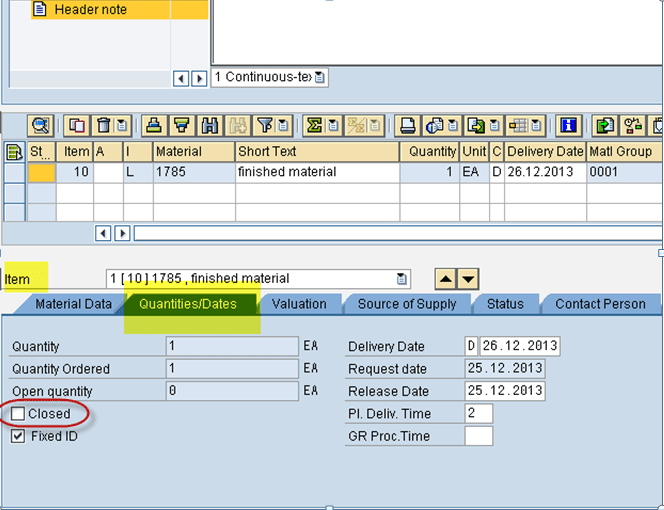The width and height of the screenshot is (664, 510).
Task: Click the Delete item trash icon
Action: pos(103,126)
